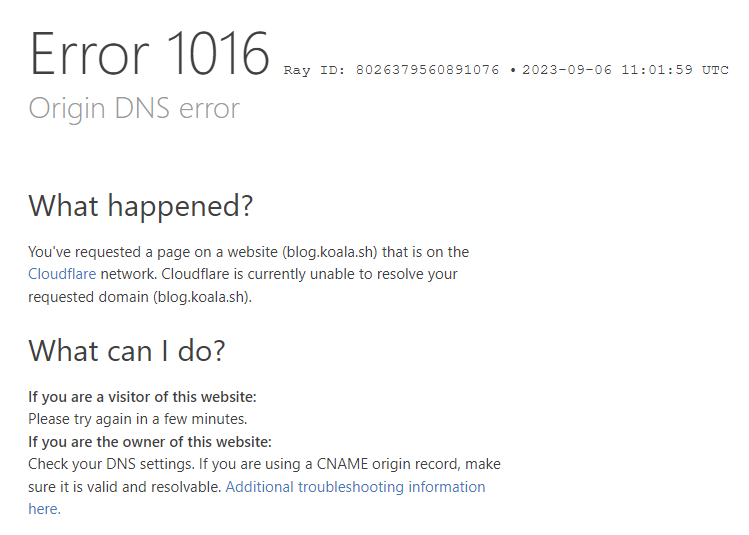Click 'Please try again in a few minutes'
Screen dimensions: 749x535
coord(137,419)
